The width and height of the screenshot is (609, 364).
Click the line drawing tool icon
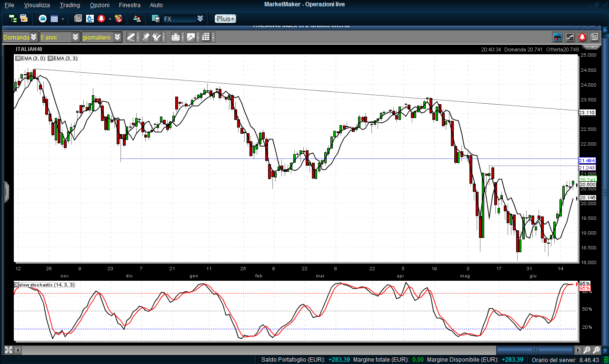click(131, 37)
